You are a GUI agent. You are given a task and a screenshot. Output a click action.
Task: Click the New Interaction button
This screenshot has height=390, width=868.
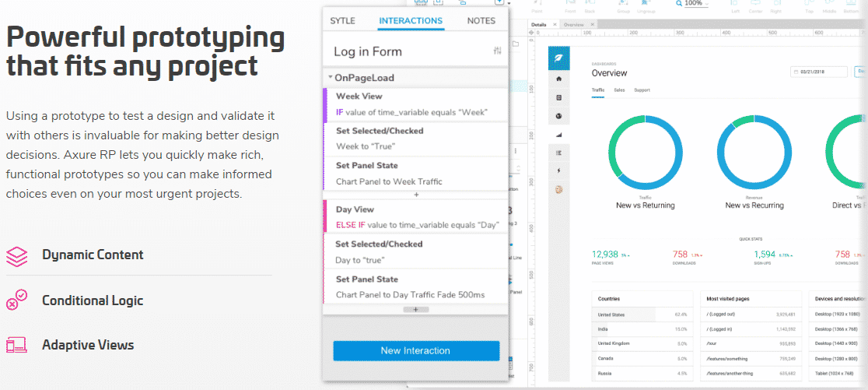[x=415, y=351]
